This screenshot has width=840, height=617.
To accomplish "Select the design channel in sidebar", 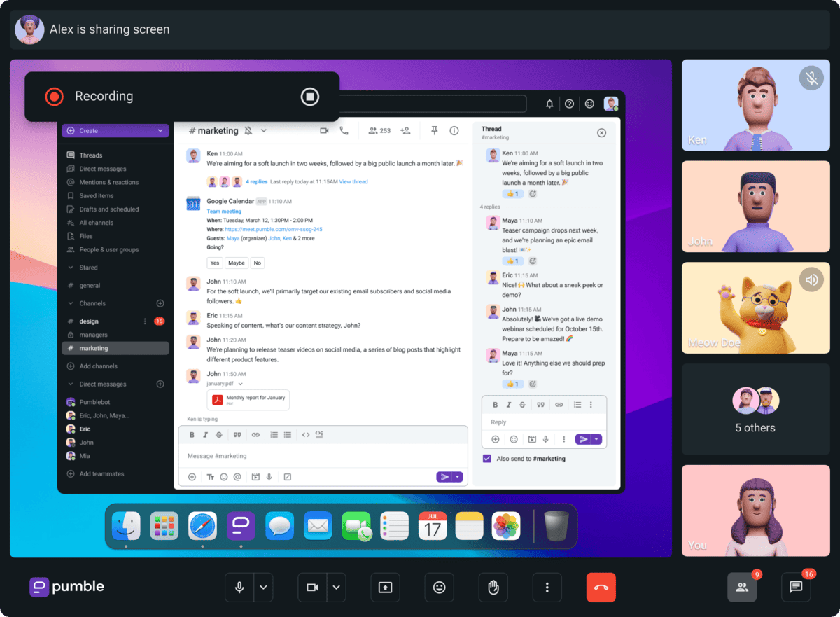I will point(89,321).
